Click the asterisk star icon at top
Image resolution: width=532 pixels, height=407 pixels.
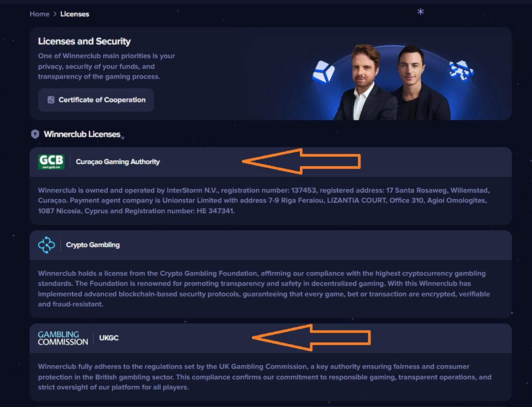click(421, 12)
